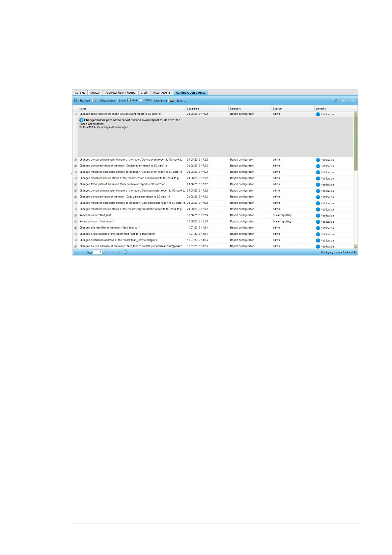392x555 pixels.
Task: Click the paging toolbar refresh icon
Action: click(x=126, y=252)
